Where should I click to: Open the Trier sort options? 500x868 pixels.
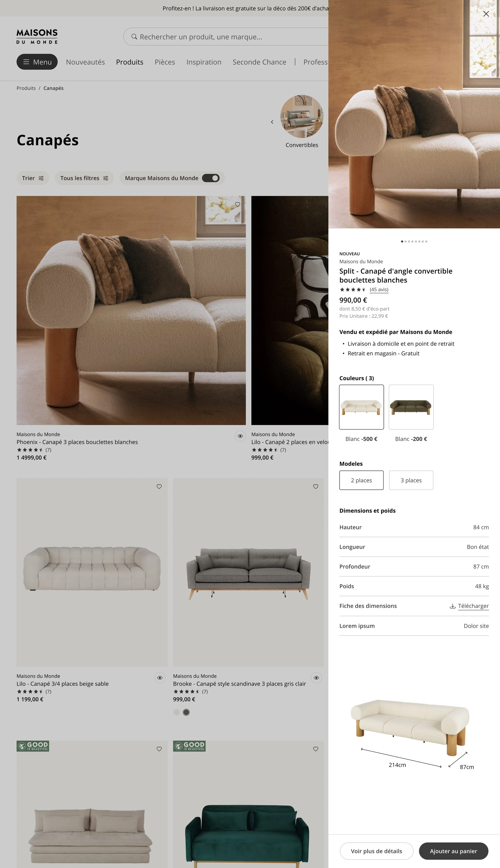tap(33, 178)
